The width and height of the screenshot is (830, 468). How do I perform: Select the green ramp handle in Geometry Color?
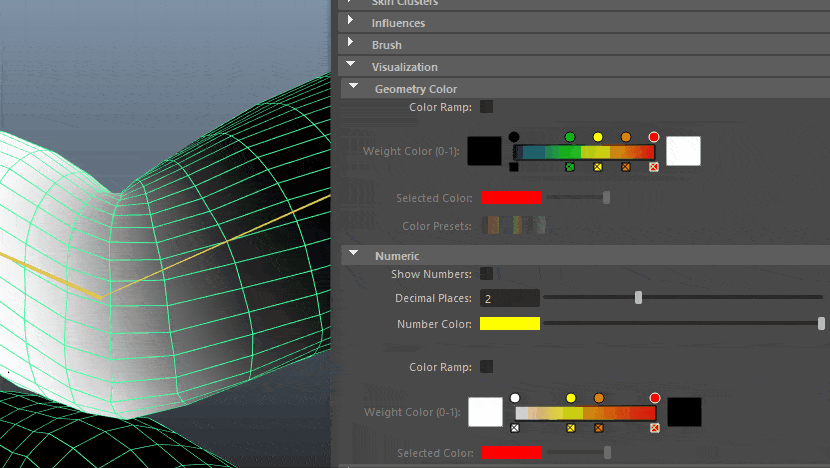pos(570,137)
